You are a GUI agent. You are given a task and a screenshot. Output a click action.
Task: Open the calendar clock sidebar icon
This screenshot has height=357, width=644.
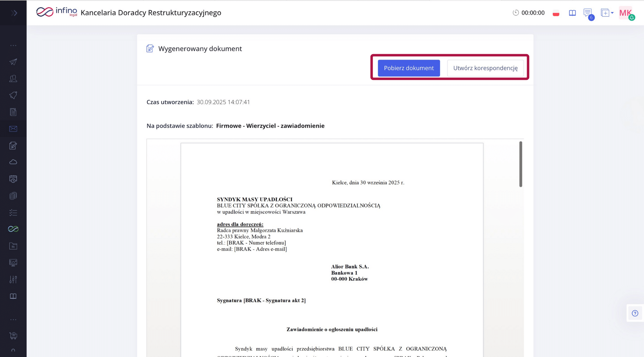[13, 179]
